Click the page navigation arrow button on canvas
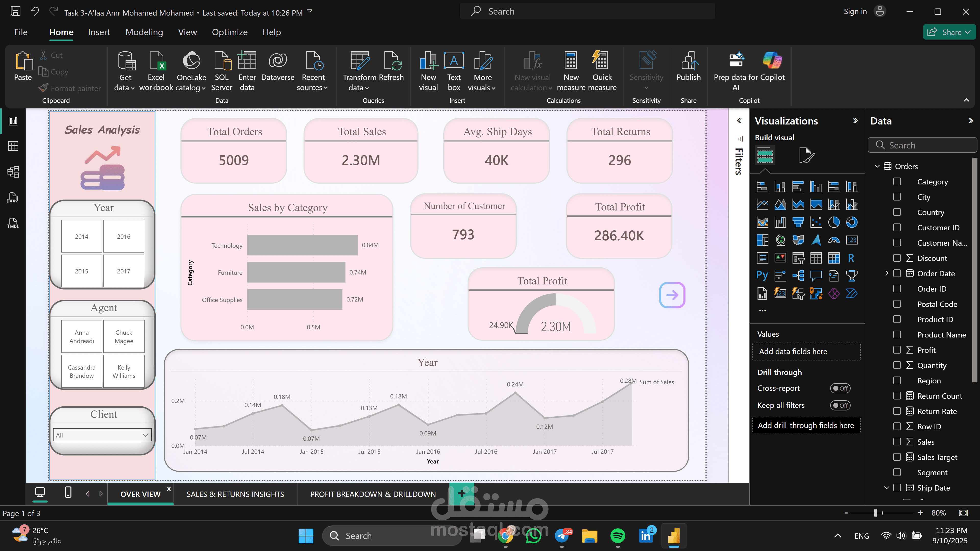 click(x=672, y=295)
